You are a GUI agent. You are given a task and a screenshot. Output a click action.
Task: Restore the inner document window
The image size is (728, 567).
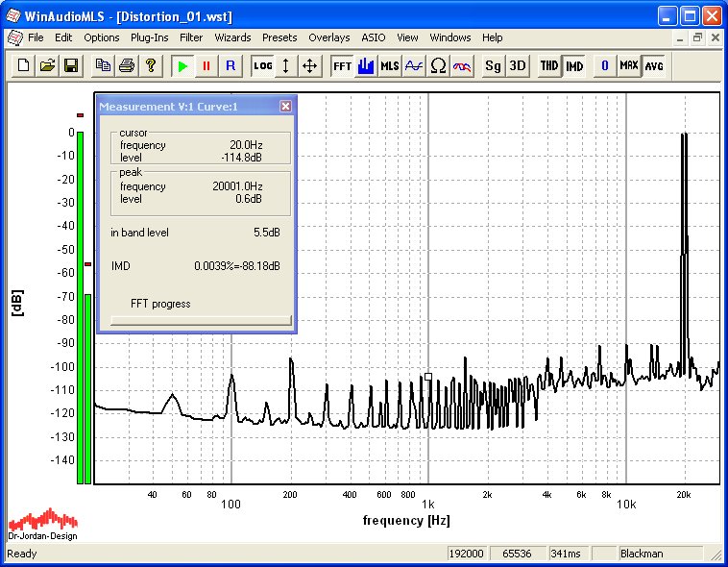(697, 38)
